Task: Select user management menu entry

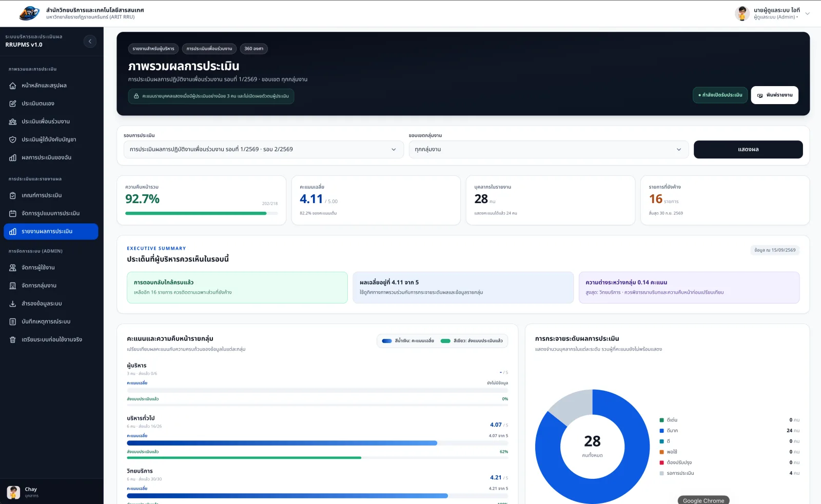Action: pos(51,268)
